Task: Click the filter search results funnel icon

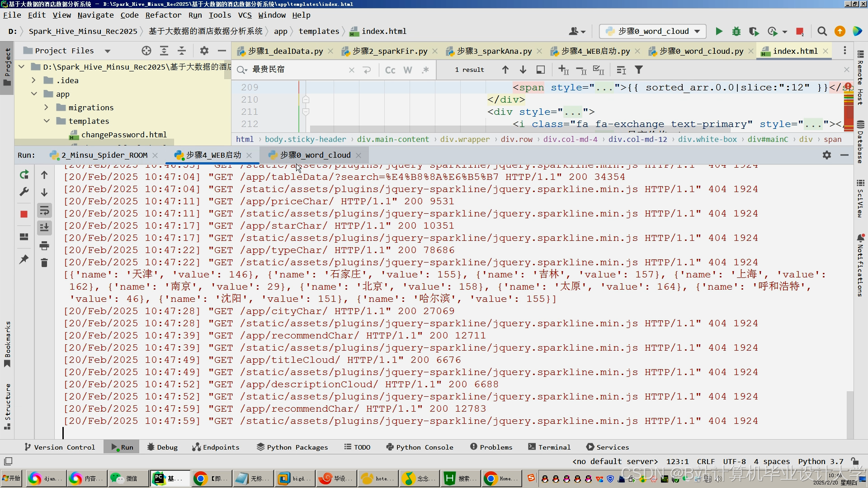Action: pos(639,70)
